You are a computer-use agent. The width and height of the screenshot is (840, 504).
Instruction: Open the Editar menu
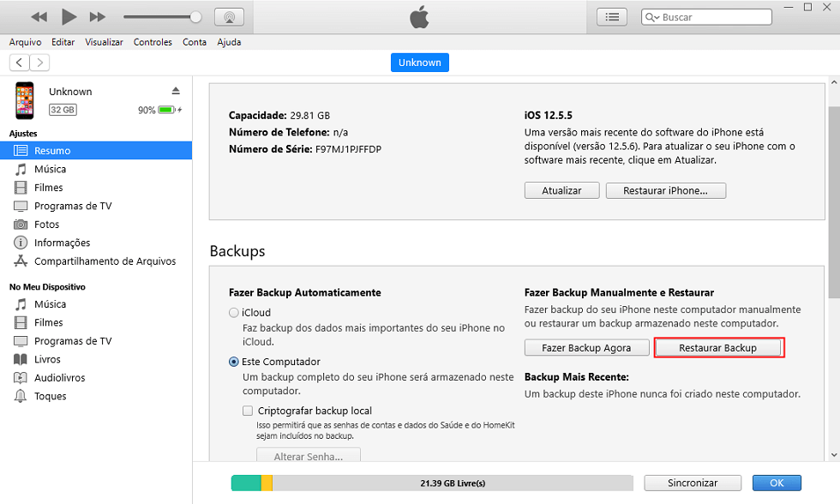tap(63, 42)
